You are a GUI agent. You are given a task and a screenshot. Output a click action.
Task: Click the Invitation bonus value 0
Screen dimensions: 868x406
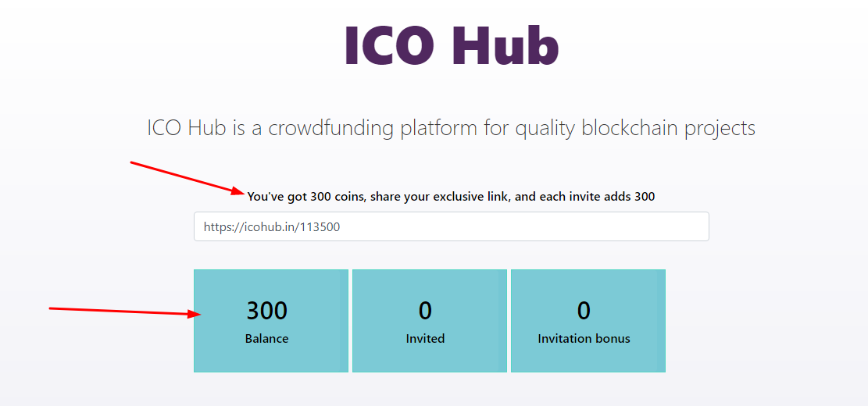584,311
